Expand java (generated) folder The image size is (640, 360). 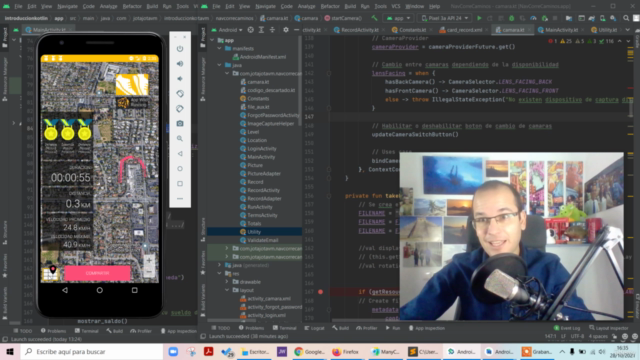(x=220, y=265)
